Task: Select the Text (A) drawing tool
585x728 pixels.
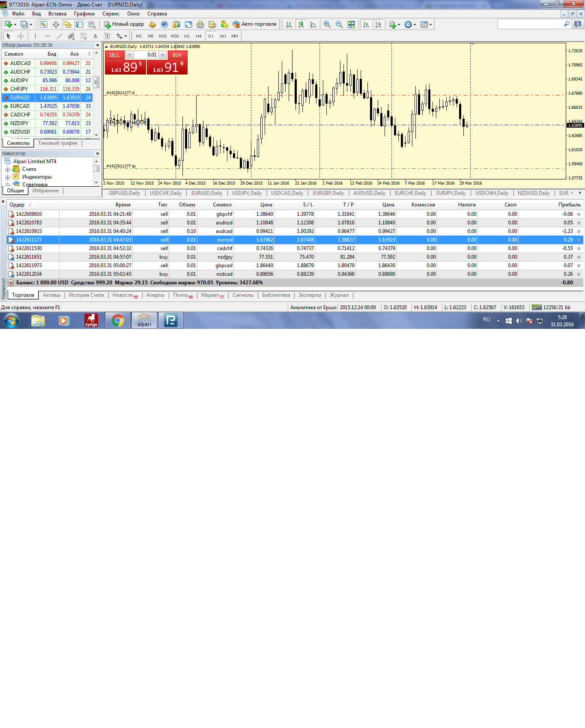Action: pyautogui.click(x=95, y=36)
